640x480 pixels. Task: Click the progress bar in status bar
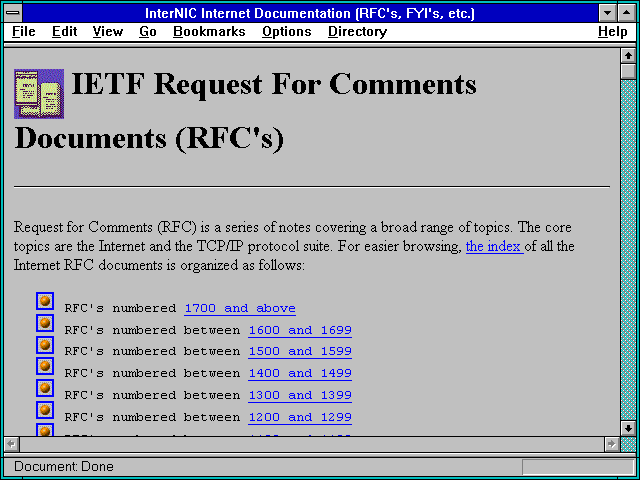[578, 467]
